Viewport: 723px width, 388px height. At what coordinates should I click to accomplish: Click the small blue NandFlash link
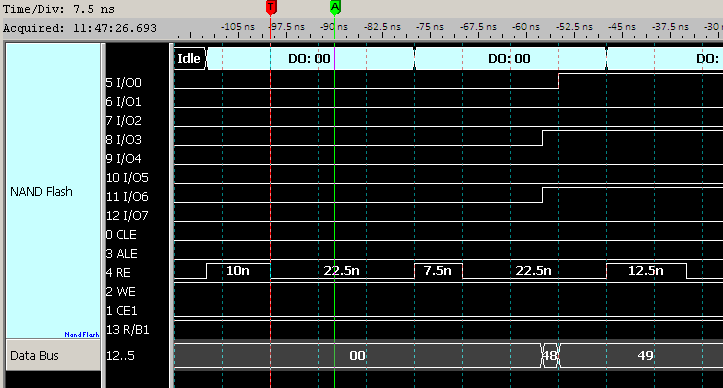click(82, 334)
